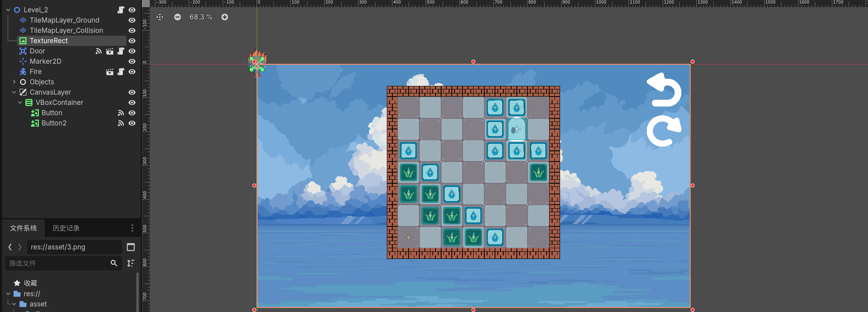Image resolution: width=868 pixels, height=312 pixels.
Task: Hide the Marker2D node
Action: (132, 61)
